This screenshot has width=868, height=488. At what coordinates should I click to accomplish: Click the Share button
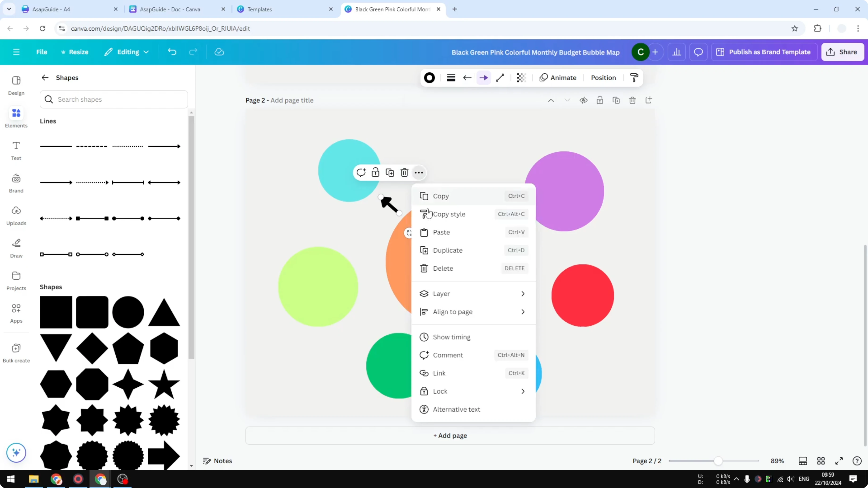pyautogui.click(x=842, y=52)
